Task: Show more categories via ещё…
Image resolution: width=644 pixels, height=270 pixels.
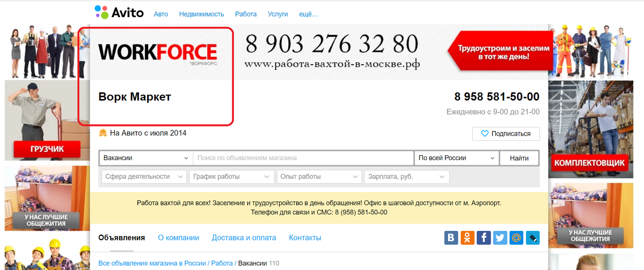Action: coord(308,14)
